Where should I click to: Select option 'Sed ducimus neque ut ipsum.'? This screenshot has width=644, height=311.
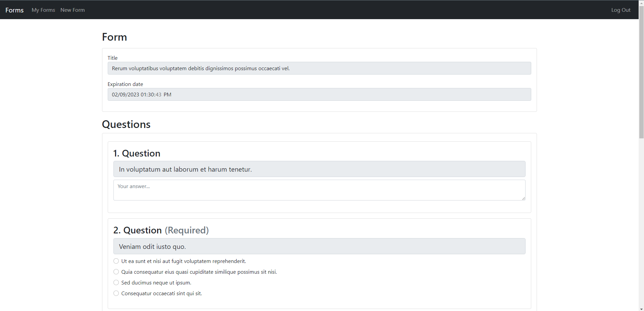(x=116, y=282)
